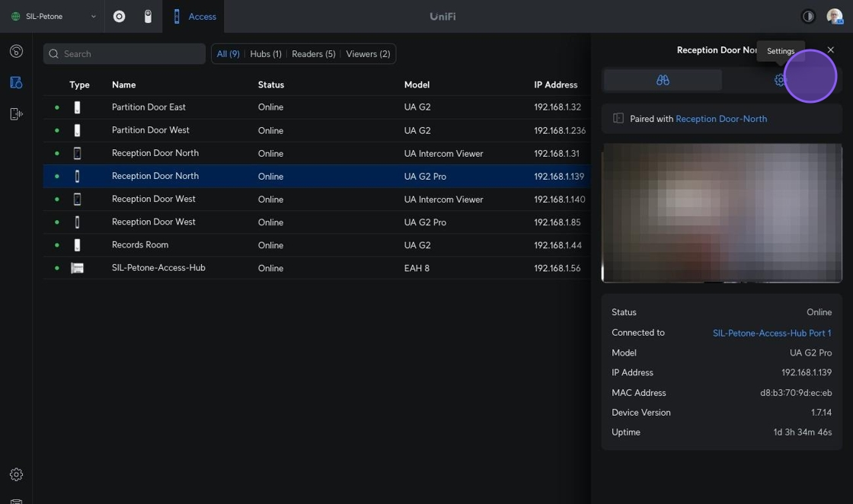Image resolution: width=853 pixels, height=504 pixels.
Task: Click the blurred camera preview thumbnail
Action: coord(721,213)
